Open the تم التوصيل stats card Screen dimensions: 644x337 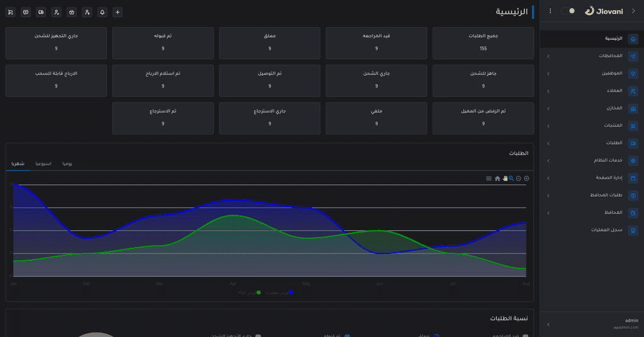269,81
